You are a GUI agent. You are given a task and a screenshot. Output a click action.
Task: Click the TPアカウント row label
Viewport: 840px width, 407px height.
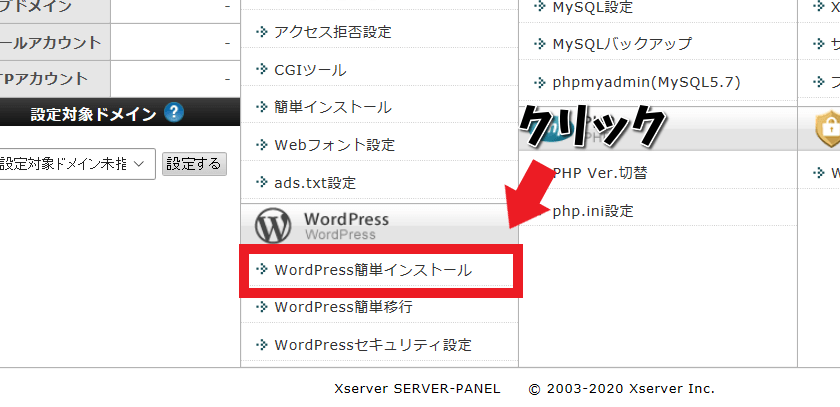[x=44, y=79]
